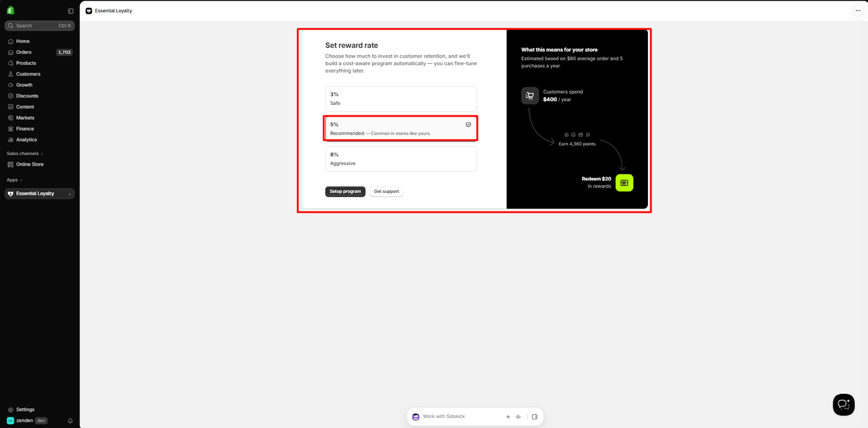Screen dimensions: 868x428
Task: Expand the Apps section
Action: point(14,180)
